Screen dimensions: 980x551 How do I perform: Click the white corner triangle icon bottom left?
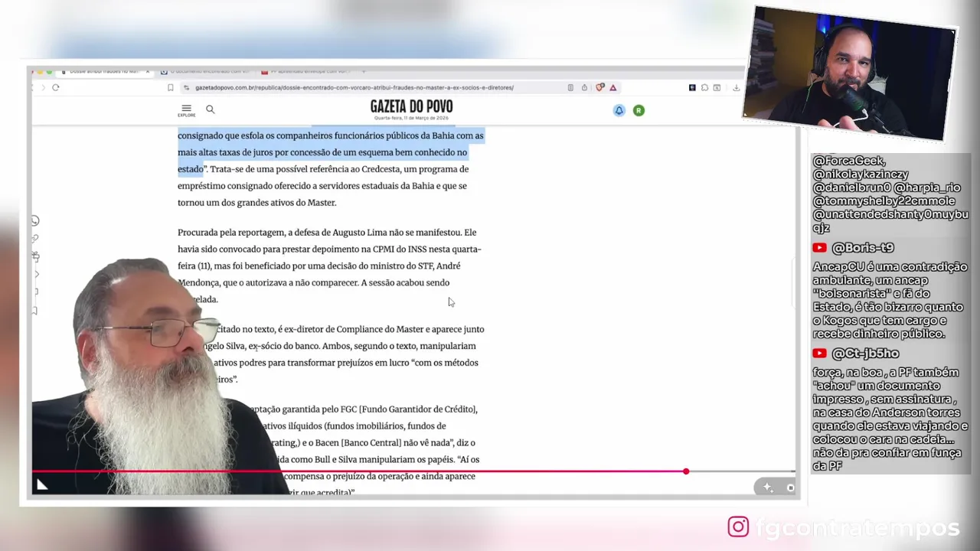41,484
